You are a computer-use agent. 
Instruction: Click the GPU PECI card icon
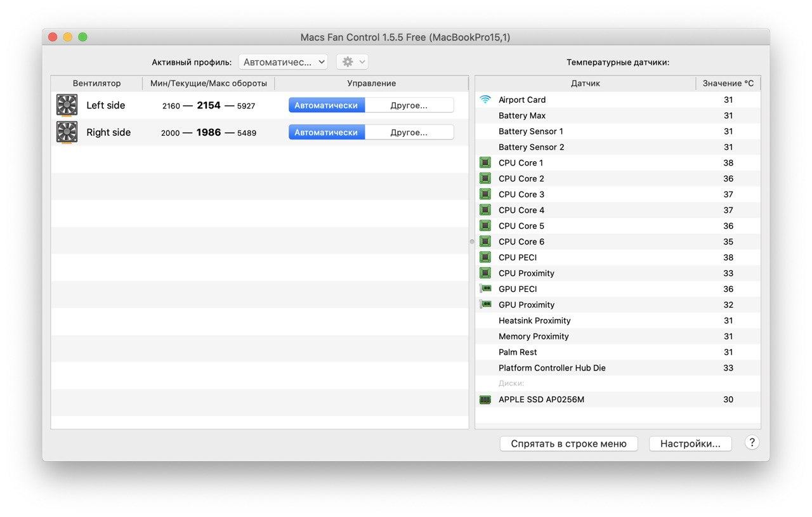point(485,289)
